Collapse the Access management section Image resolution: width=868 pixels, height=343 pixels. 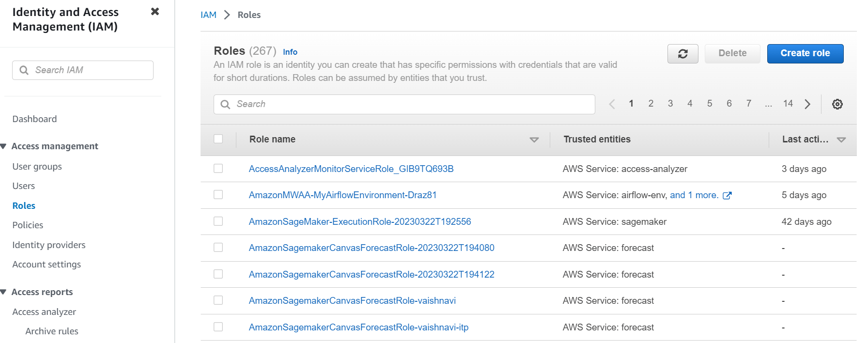(4, 146)
